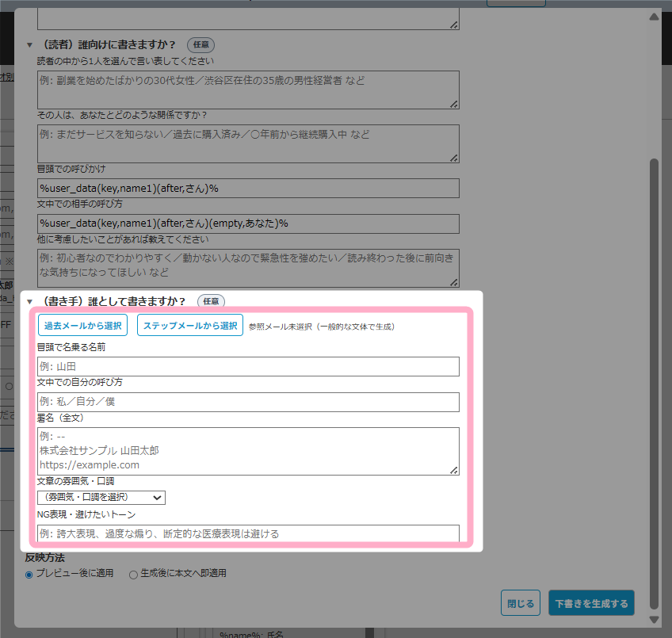Click the scrollbar up arrow
The image size is (672, 638).
(654, 17)
